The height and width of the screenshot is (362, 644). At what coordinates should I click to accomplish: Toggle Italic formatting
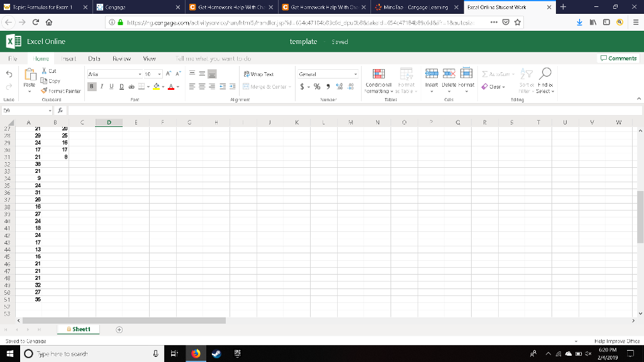click(101, 87)
